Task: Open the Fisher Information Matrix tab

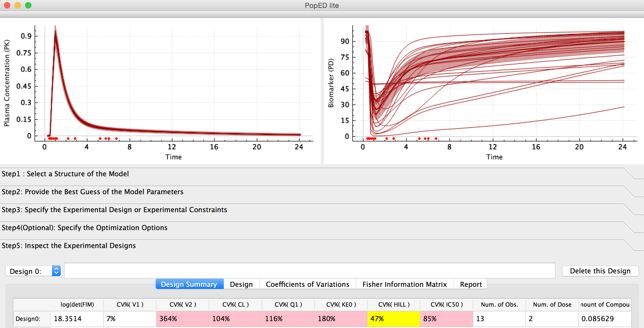Action: pyautogui.click(x=404, y=284)
